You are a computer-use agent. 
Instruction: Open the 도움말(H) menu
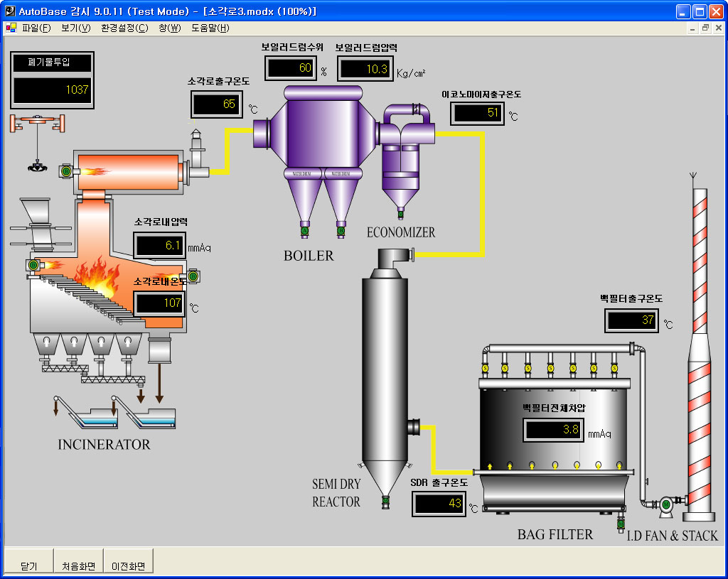point(210,28)
